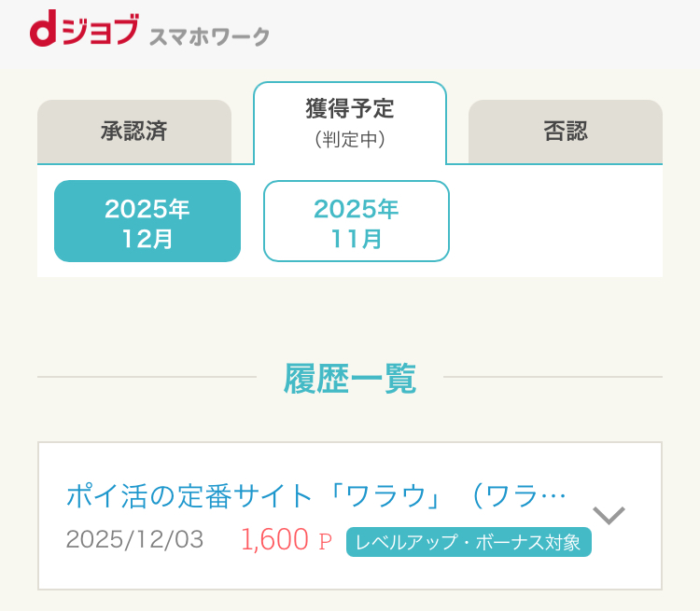Click the red "d" logo mark
Image resolution: width=700 pixels, height=611 pixels.
pos(44,34)
